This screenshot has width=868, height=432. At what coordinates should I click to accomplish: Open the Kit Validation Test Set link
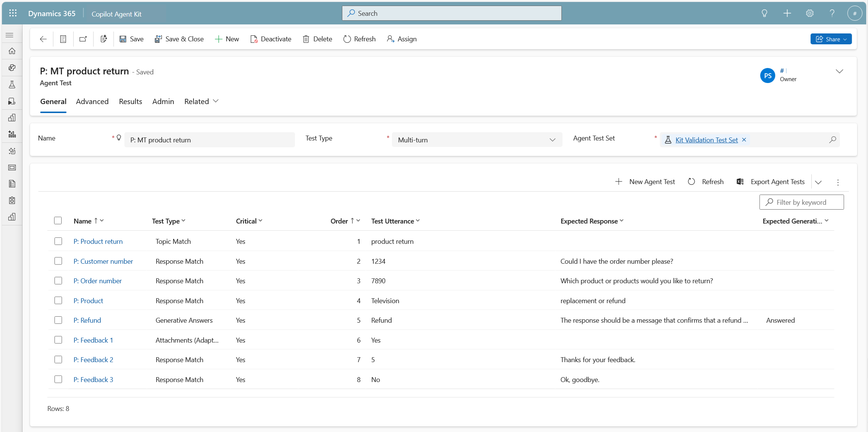706,140
